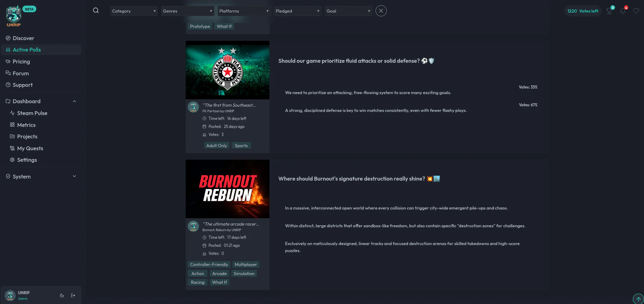The width and height of the screenshot is (644, 304).
Task: Open the Burnout Reburn poll thumbnail
Action: point(228,189)
